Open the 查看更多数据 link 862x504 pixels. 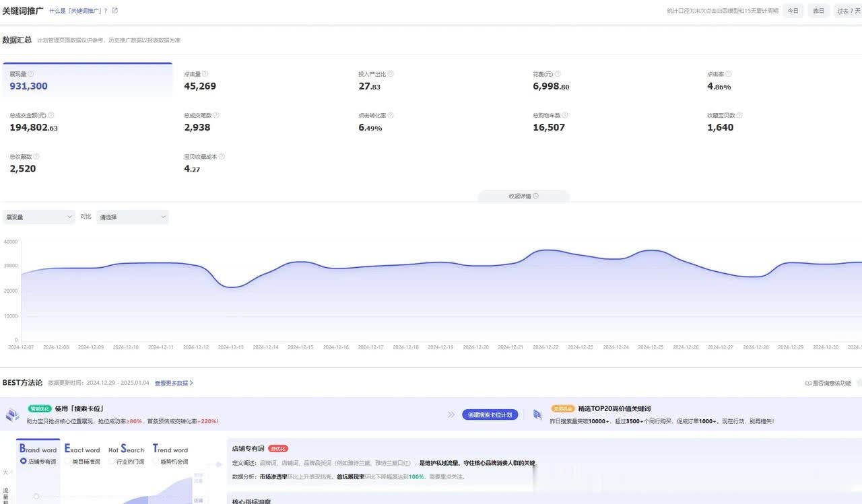click(174, 383)
